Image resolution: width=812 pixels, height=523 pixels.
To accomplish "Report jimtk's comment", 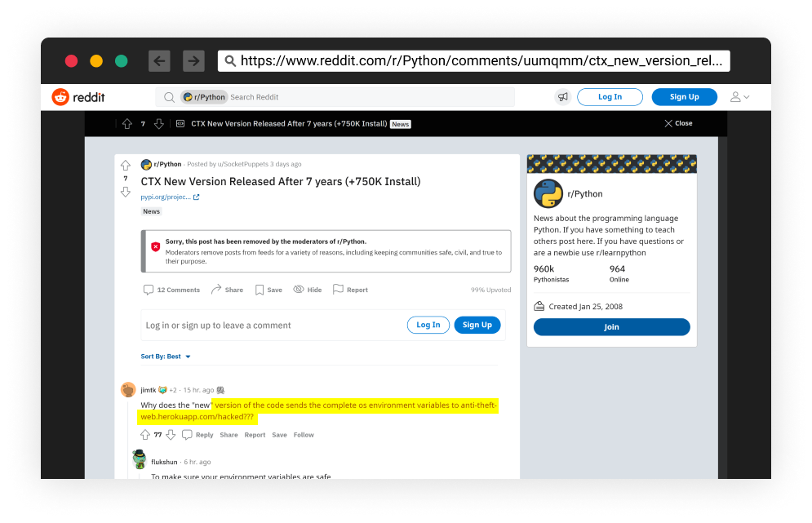I will click(255, 435).
